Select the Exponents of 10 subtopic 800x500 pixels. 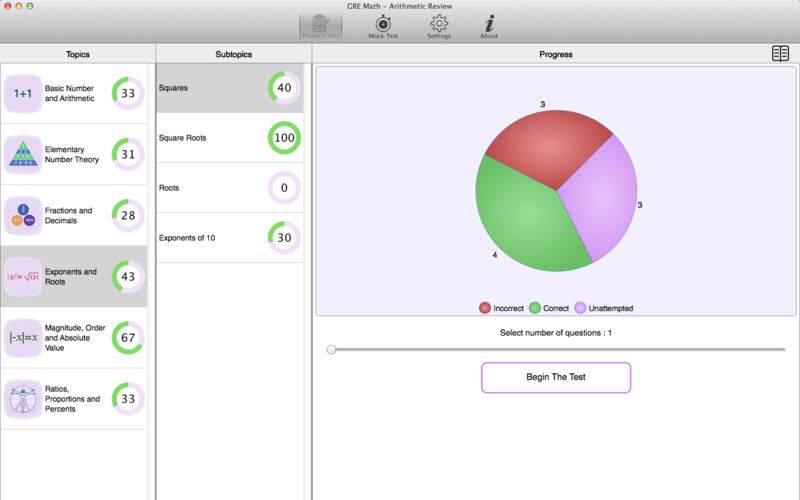point(230,238)
